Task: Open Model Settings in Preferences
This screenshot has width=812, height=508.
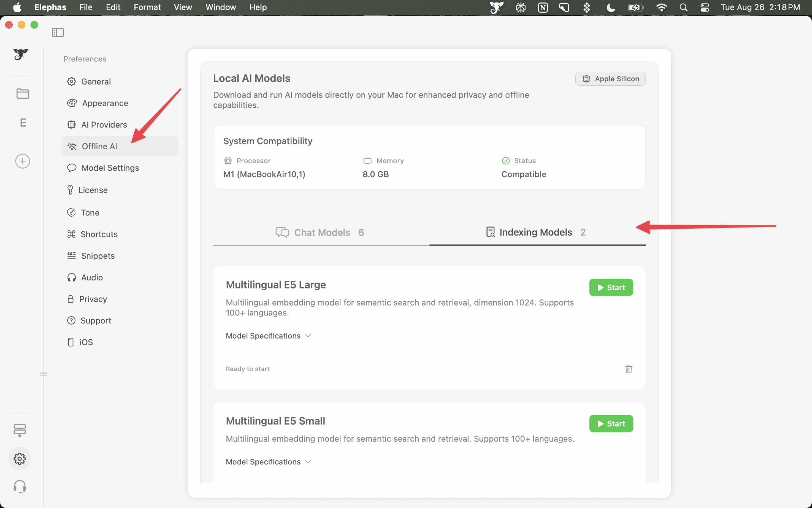Action: tap(110, 168)
